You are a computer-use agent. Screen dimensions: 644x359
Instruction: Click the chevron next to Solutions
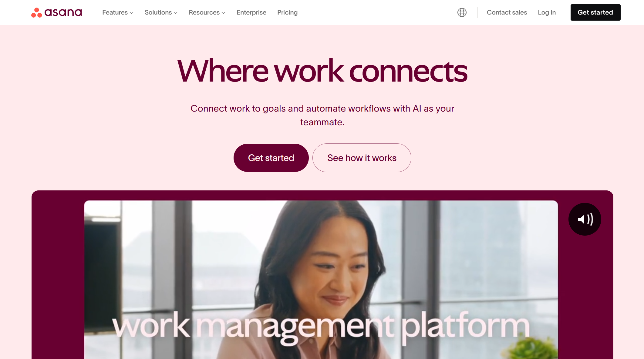pos(175,13)
